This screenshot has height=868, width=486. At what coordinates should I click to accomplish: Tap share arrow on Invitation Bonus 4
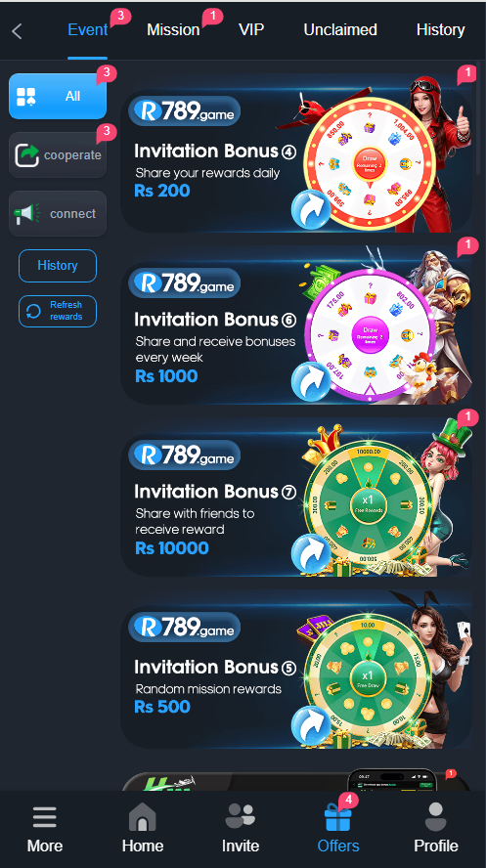point(311,208)
